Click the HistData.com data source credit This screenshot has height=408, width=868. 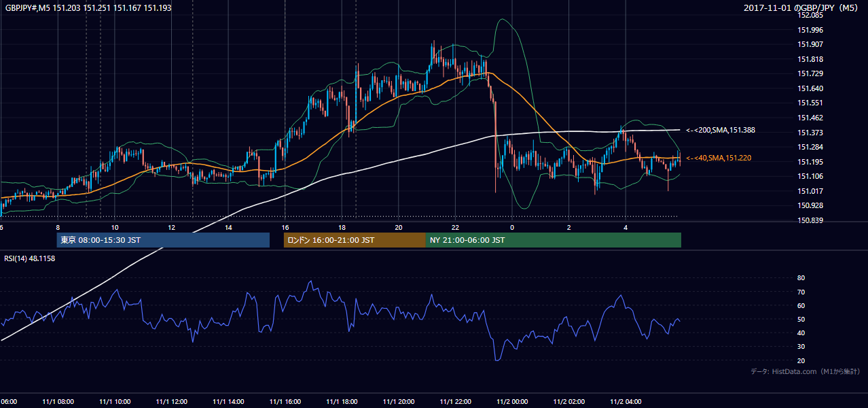805,372
